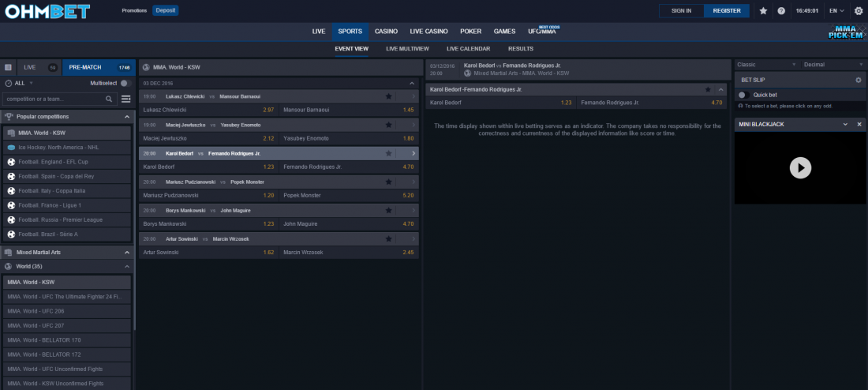Switch to LIVE CALENDAR tab

click(x=468, y=49)
